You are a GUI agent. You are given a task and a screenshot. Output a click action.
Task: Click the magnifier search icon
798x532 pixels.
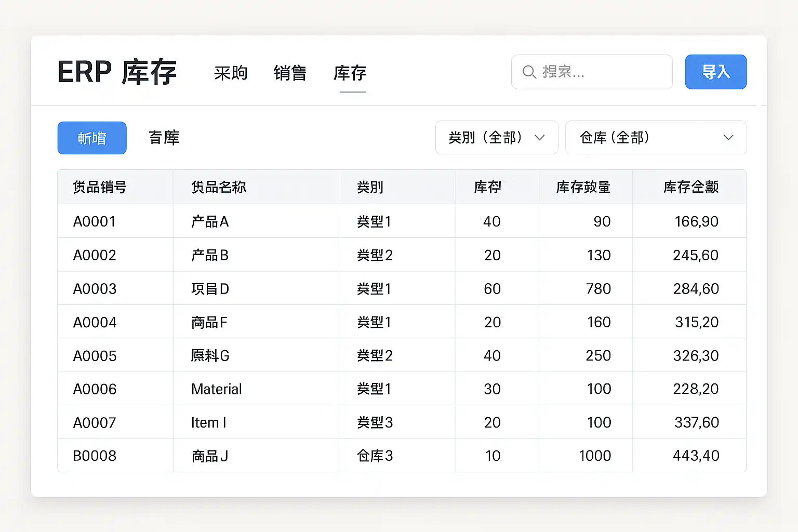pos(529,72)
